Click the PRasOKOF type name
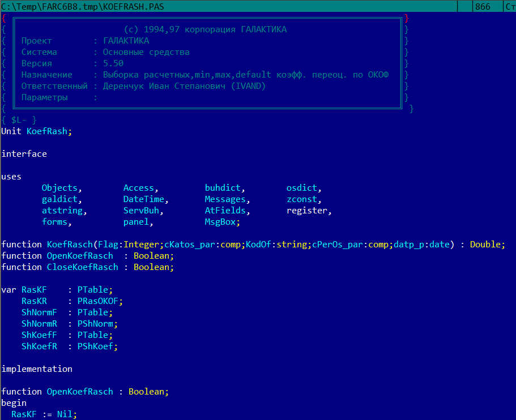 click(x=98, y=301)
